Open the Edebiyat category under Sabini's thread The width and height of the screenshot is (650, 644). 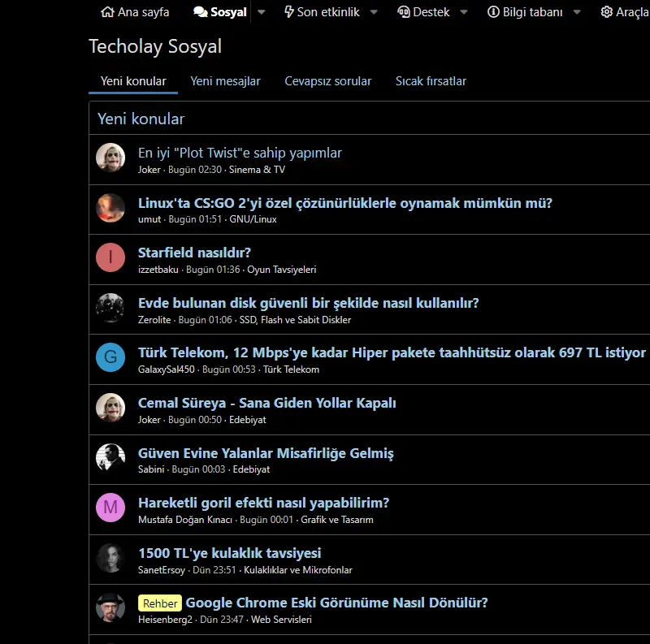coord(251,469)
